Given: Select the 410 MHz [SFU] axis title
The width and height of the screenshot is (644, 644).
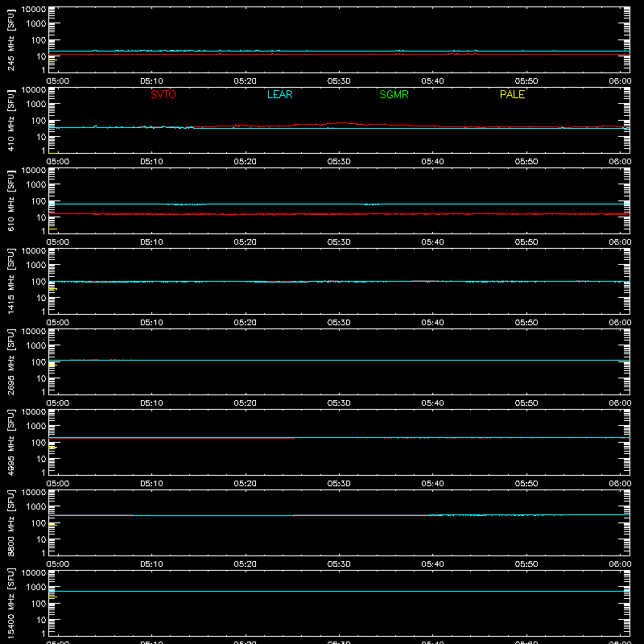Looking at the screenshot, I should click(x=10, y=120).
